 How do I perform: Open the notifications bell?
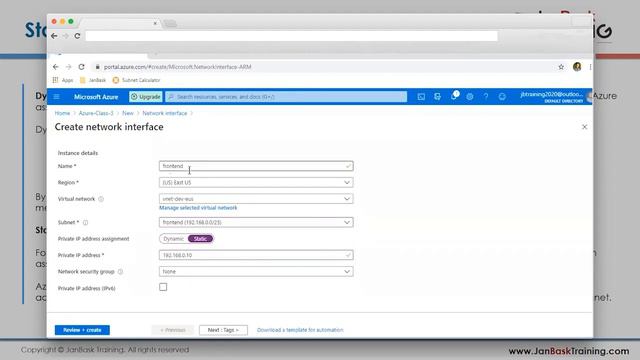pos(453,96)
